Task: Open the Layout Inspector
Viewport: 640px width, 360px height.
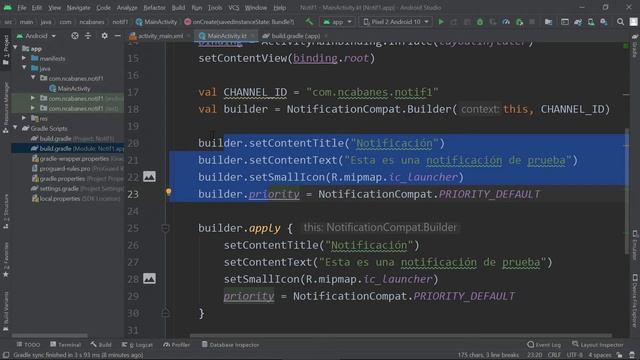Action: click(598, 345)
